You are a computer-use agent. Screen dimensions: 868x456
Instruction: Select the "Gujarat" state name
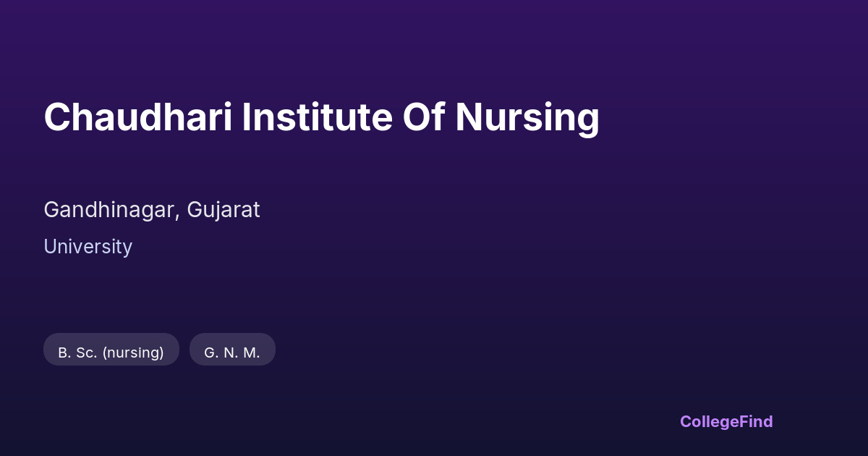(x=224, y=210)
